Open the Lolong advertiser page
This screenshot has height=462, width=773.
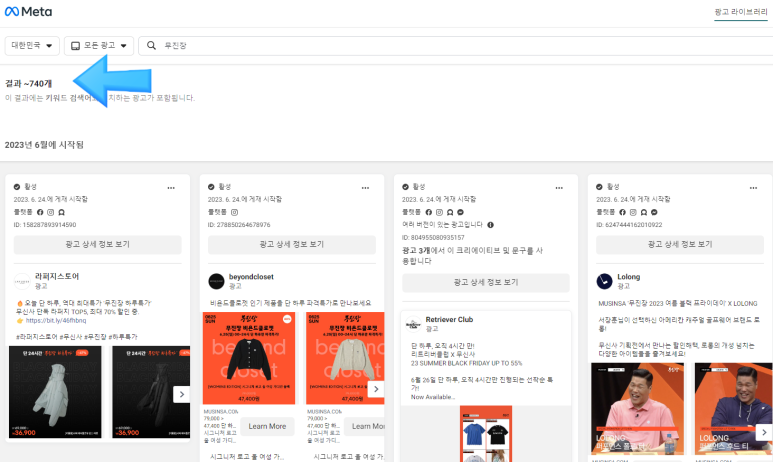pos(629,277)
